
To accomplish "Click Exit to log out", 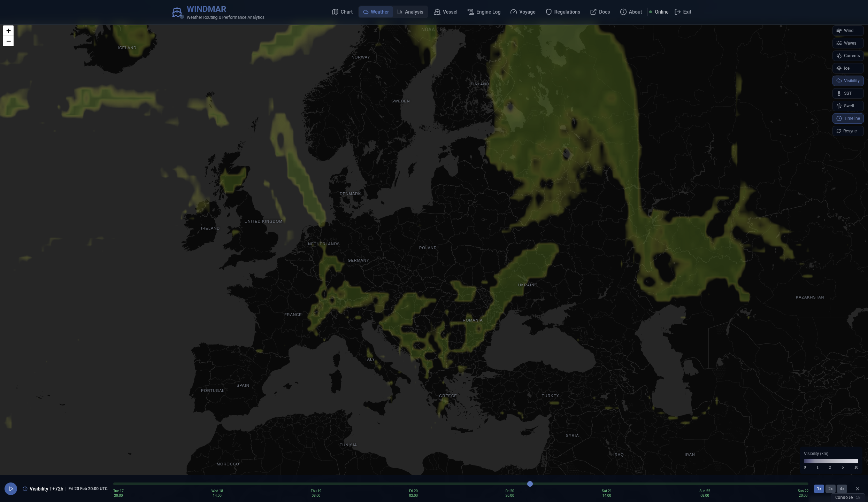I will tap(683, 12).
